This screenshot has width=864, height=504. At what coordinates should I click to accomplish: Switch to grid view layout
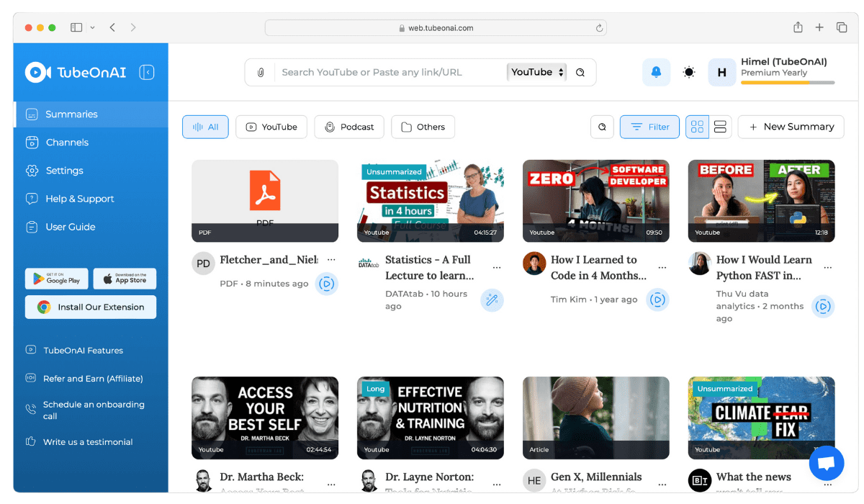point(697,127)
